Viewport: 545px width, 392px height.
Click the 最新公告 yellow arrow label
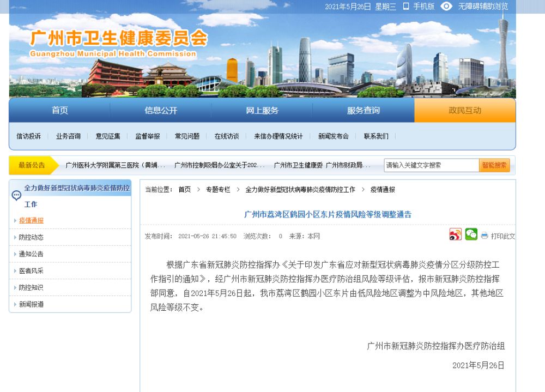pyautogui.click(x=32, y=165)
